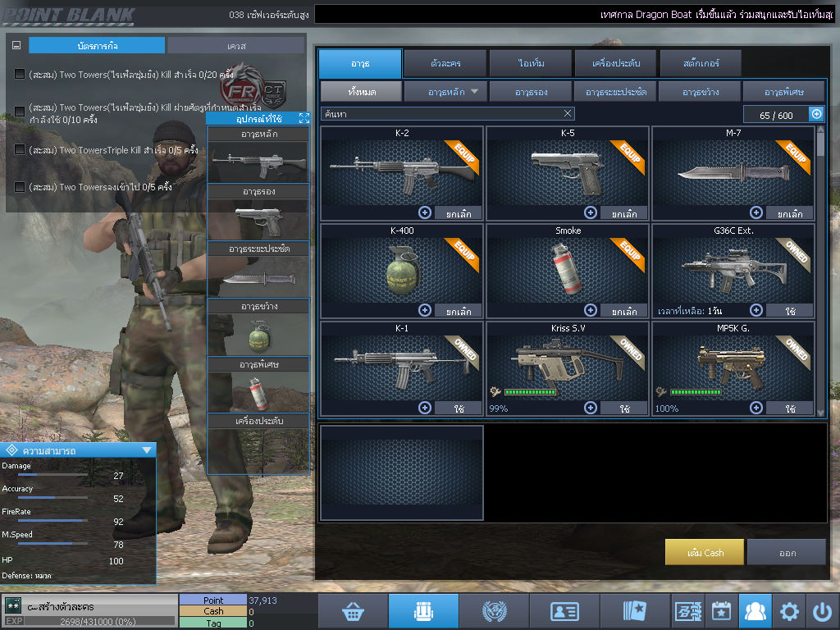Click repair wrench icon on MP5K G.
Screen dimensions: 840x630
661,392
